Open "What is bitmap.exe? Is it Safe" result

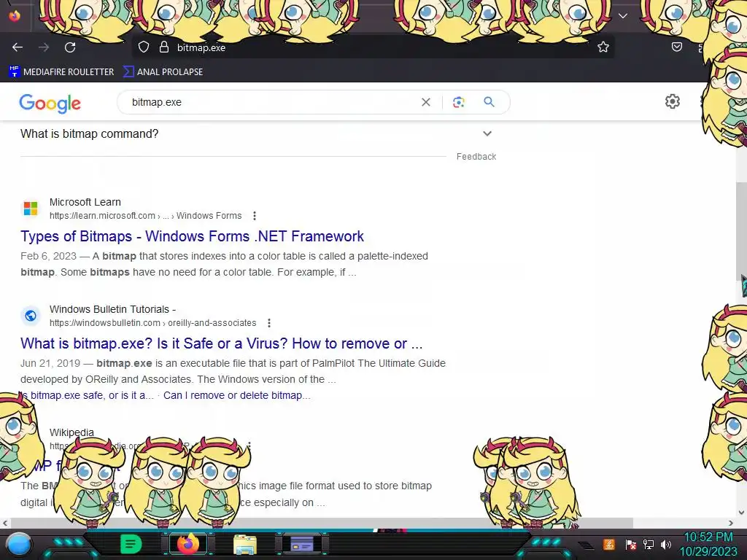(x=222, y=343)
